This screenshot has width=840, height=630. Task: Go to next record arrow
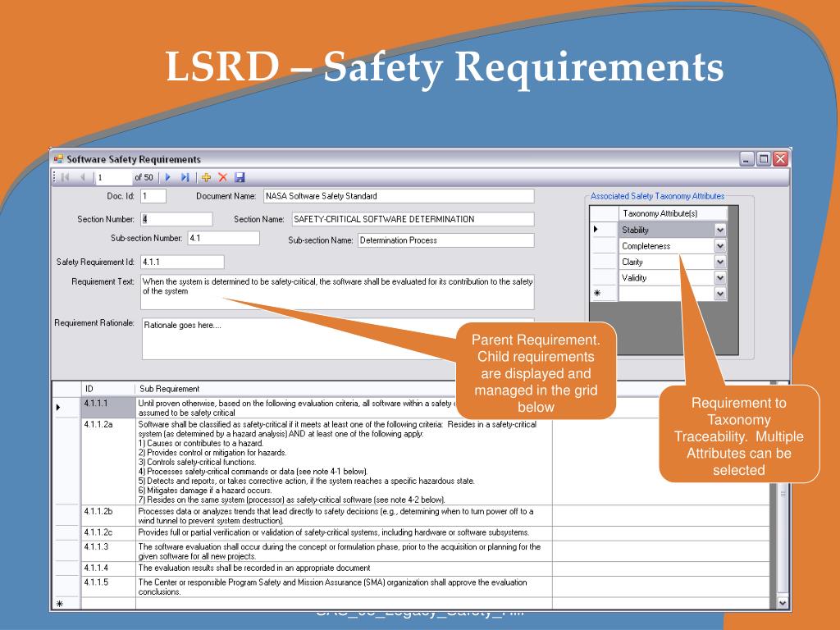[x=167, y=177]
